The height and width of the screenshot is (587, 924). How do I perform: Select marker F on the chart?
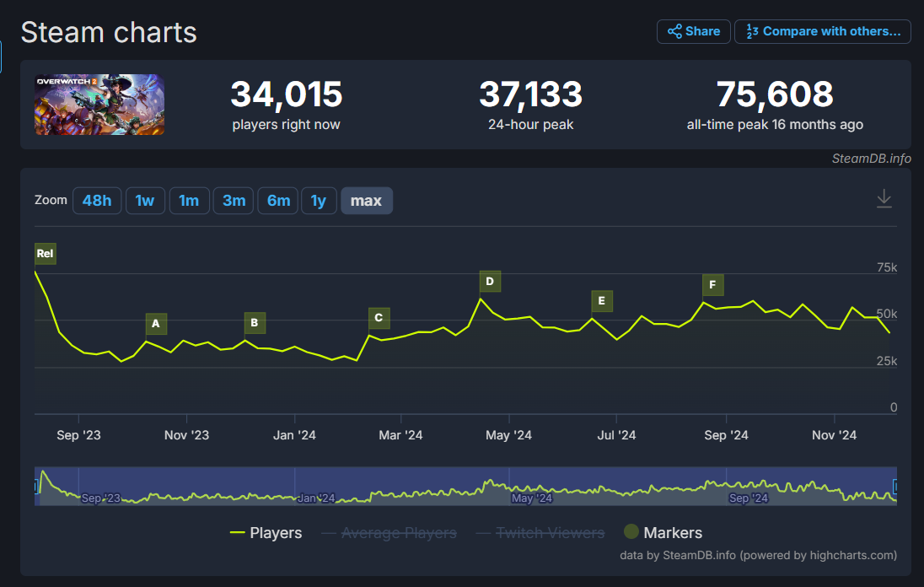(x=713, y=285)
